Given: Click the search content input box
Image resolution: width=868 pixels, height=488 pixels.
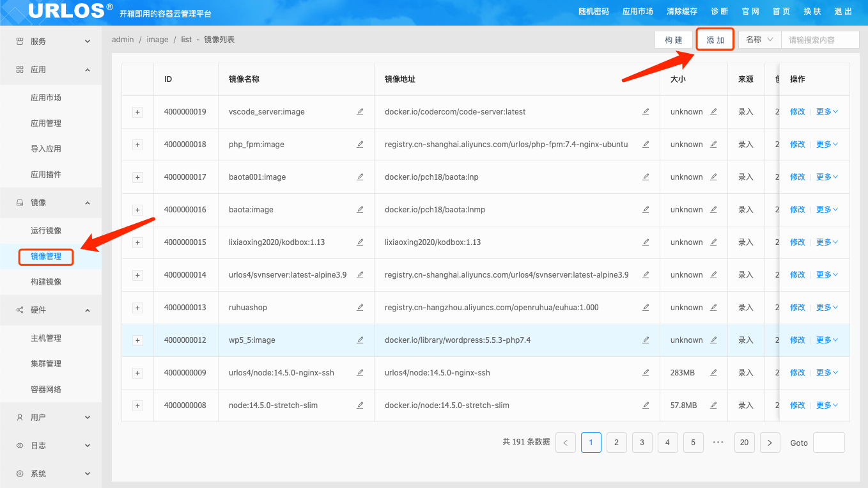Looking at the screenshot, I should pos(820,39).
